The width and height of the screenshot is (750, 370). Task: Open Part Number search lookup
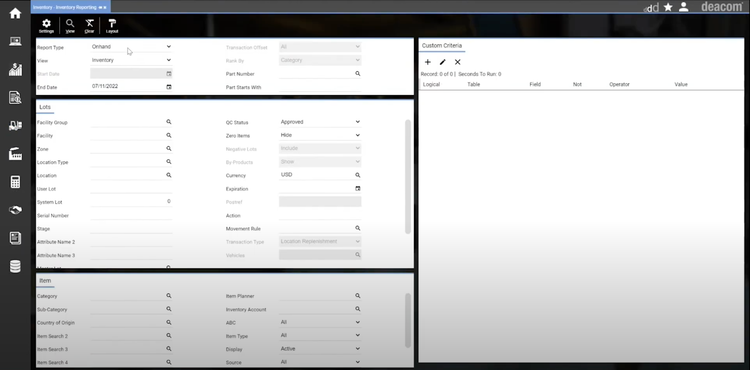(x=357, y=74)
